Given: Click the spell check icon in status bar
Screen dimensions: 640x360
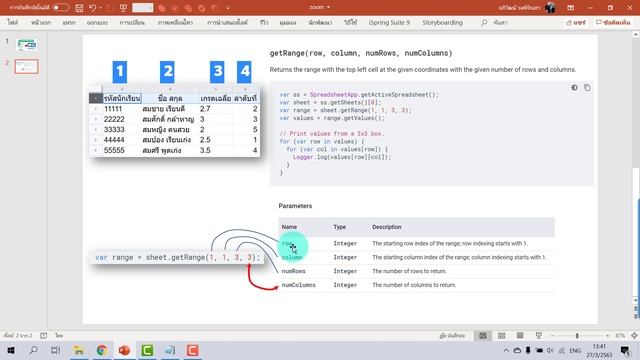Looking at the screenshot, I should (44, 336).
